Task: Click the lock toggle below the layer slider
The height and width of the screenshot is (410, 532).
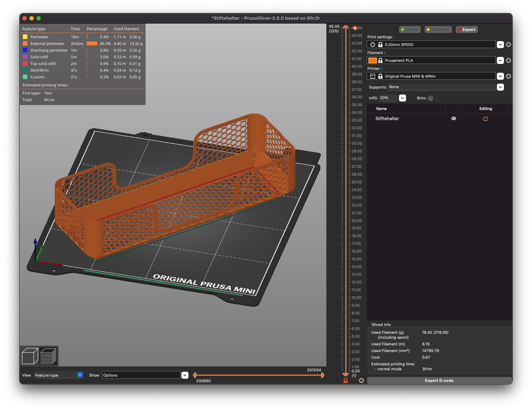Action: [345, 380]
